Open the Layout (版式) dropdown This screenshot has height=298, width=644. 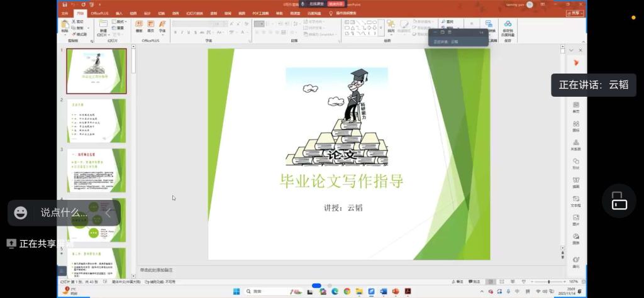click(x=119, y=21)
